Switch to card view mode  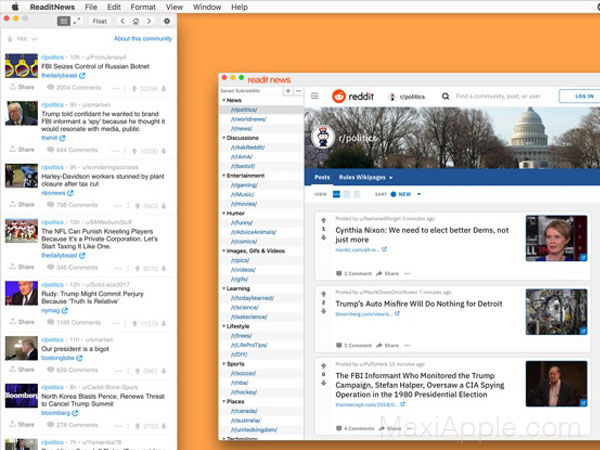tap(336, 194)
